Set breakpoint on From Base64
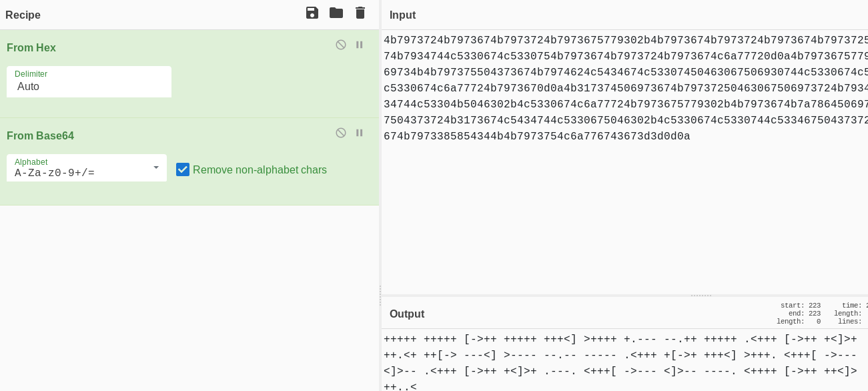868x391 pixels. [360, 133]
